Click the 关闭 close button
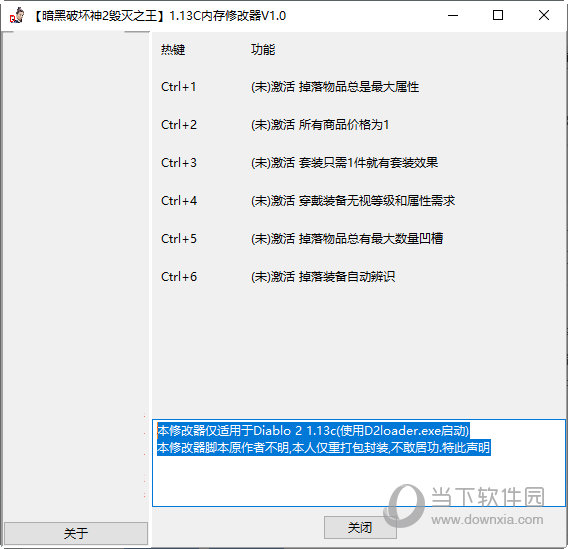The image size is (568, 549). [360, 527]
